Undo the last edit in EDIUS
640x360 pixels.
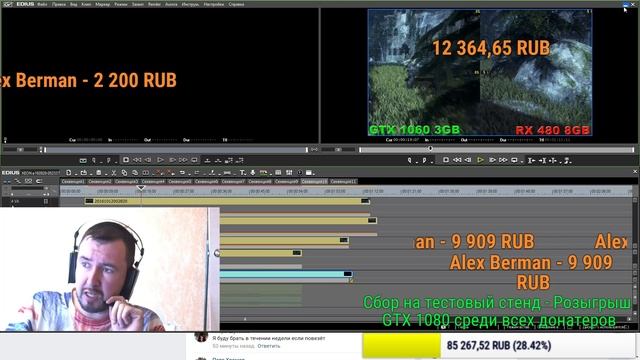coord(182,172)
